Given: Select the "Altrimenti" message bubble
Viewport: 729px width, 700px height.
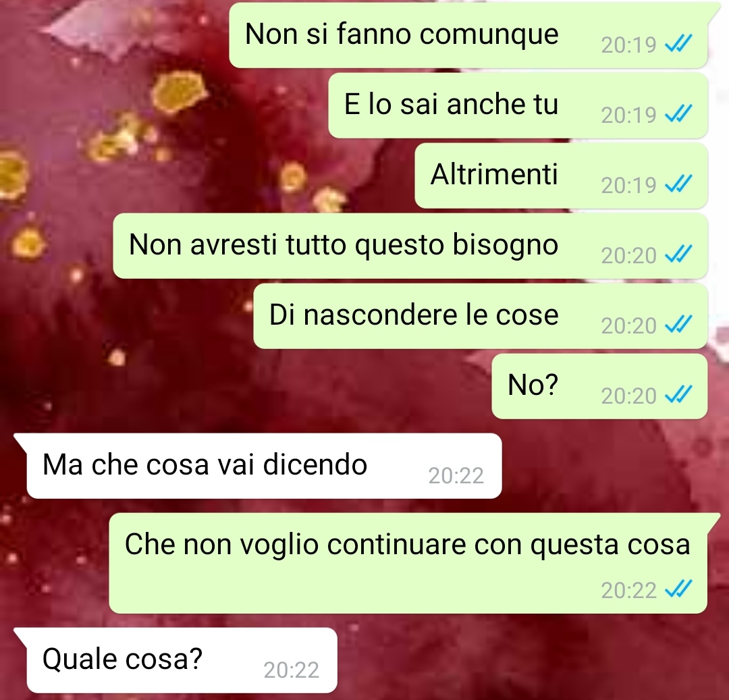Looking at the screenshot, I should [x=561, y=176].
